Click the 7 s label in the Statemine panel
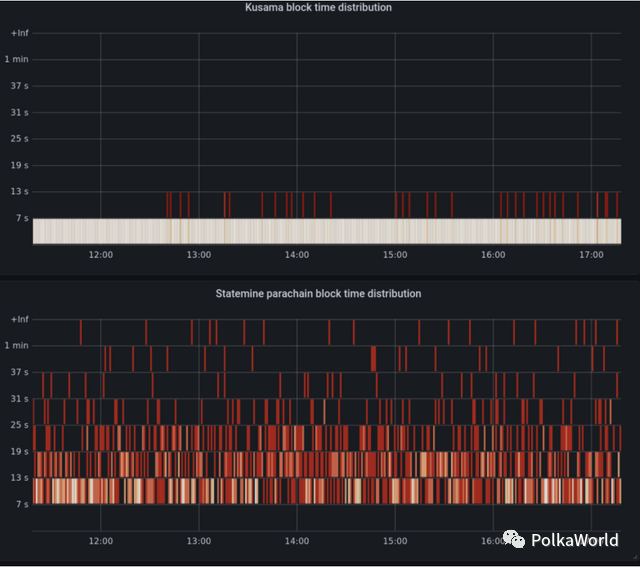The image size is (640, 567). point(22,504)
